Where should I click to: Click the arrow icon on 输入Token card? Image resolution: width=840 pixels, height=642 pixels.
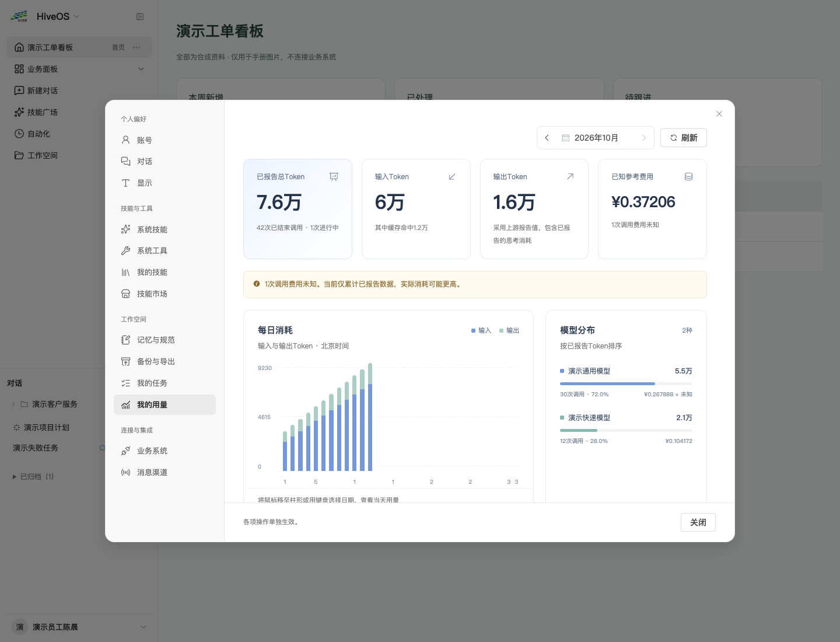coord(452,177)
